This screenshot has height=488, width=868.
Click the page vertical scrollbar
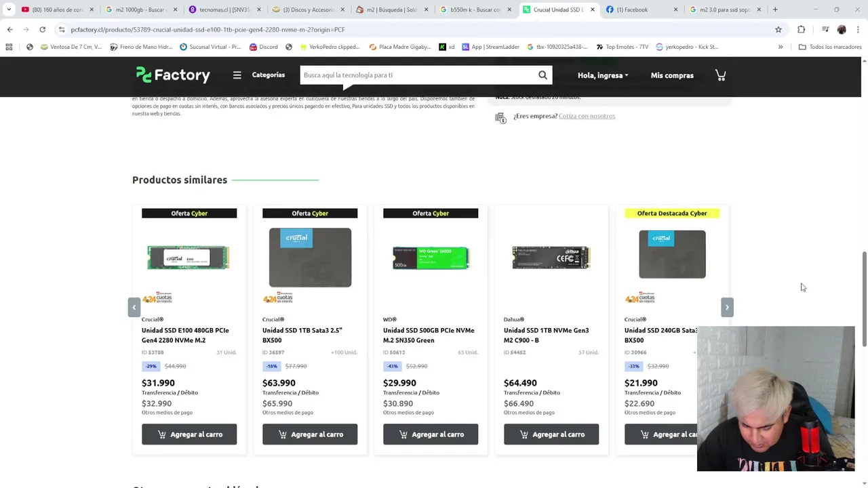864,298
